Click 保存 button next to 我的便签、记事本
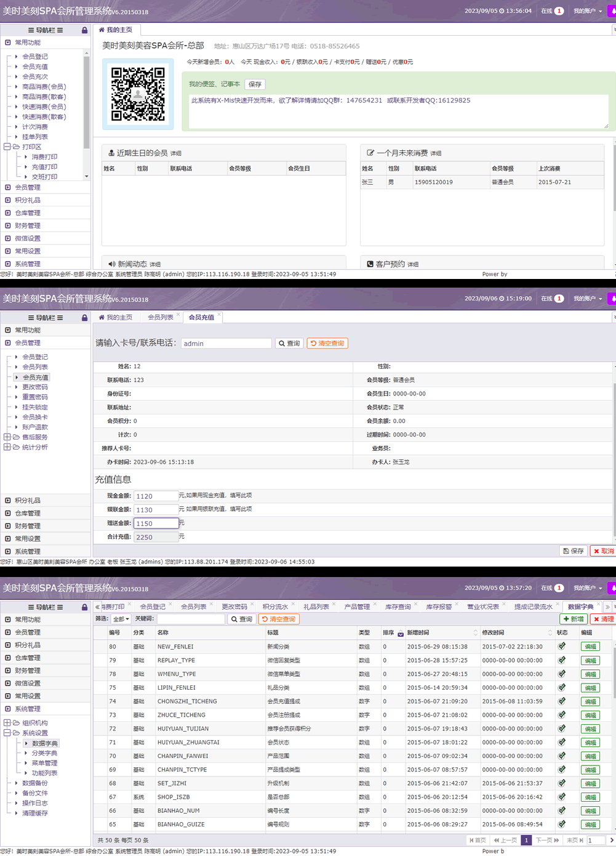Image resolution: width=616 pixels, height=856 pixels. click(x=255, y=84)
